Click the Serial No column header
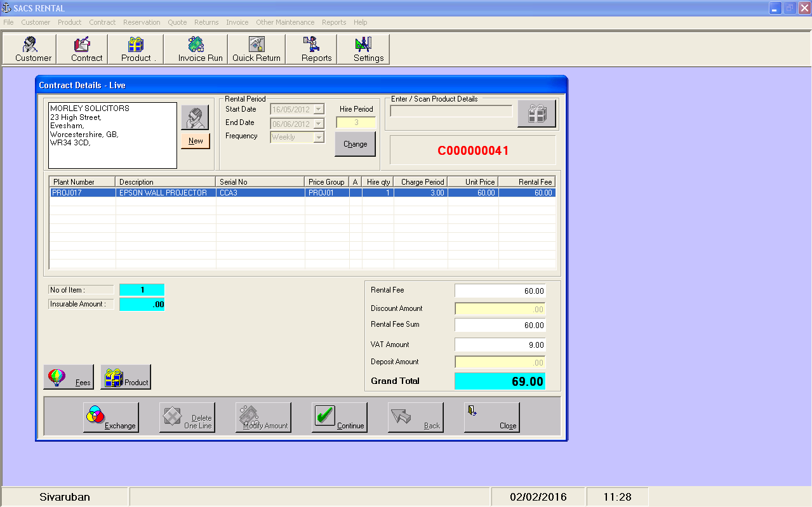 260,182
